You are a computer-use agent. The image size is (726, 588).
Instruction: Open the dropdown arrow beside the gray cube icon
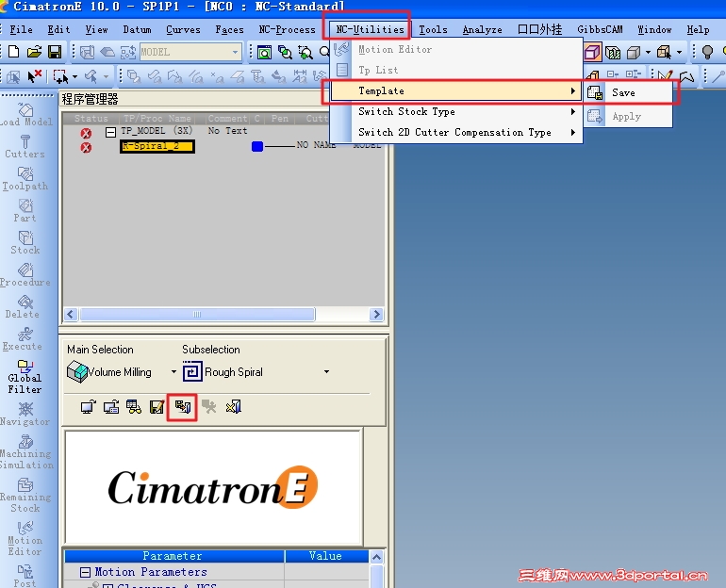click(x=648, y=52)
